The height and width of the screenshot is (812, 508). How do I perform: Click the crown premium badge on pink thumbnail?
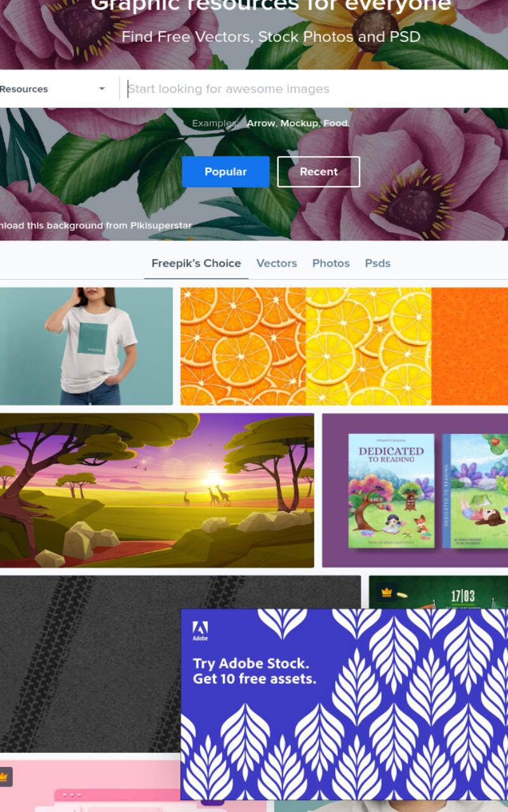point(4,776)
